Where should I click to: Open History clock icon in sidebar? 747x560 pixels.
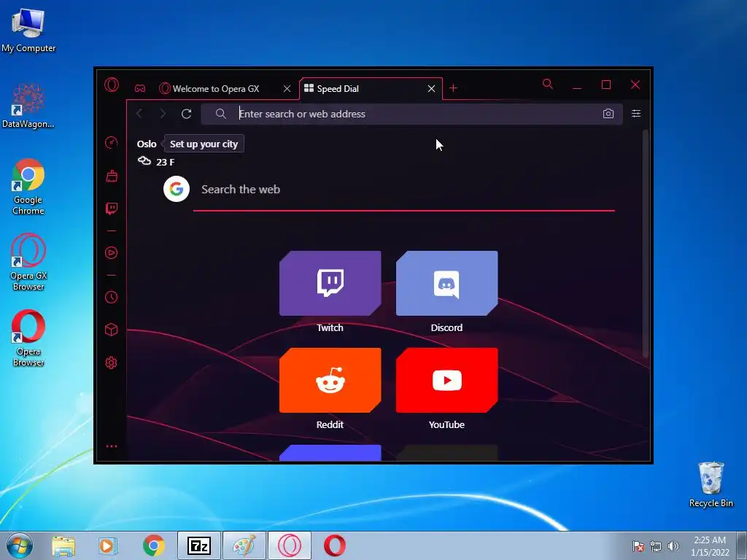coord(112,297)
